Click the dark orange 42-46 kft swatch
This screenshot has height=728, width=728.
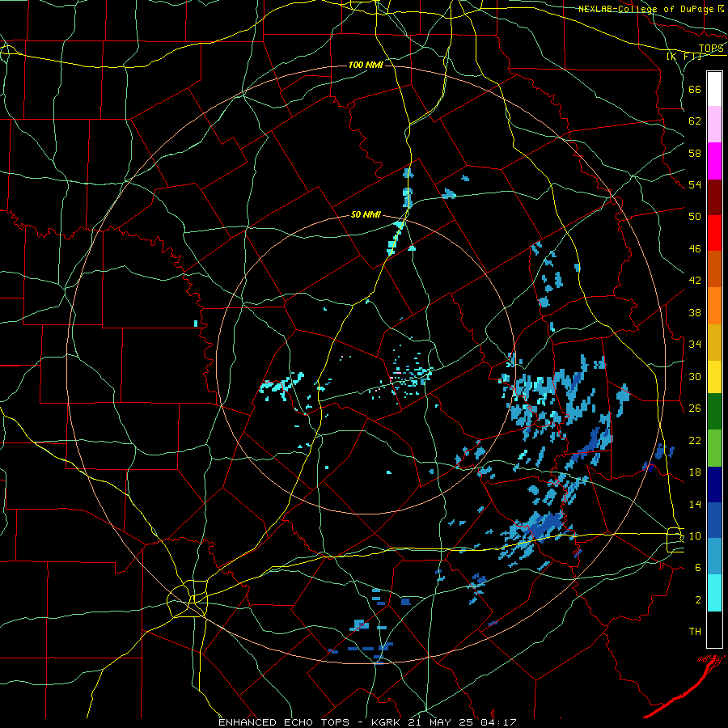coord(714,269)
